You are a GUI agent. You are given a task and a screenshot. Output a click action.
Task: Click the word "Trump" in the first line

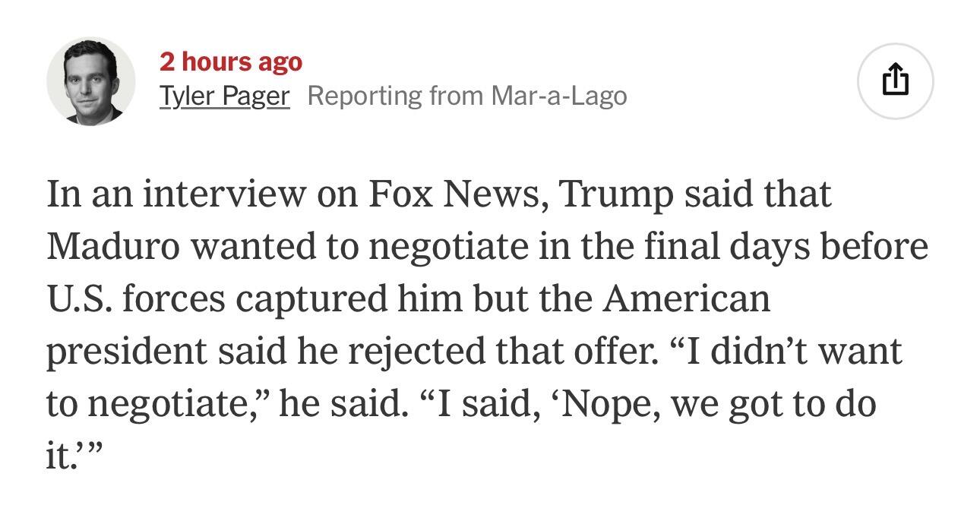(615, 194)
